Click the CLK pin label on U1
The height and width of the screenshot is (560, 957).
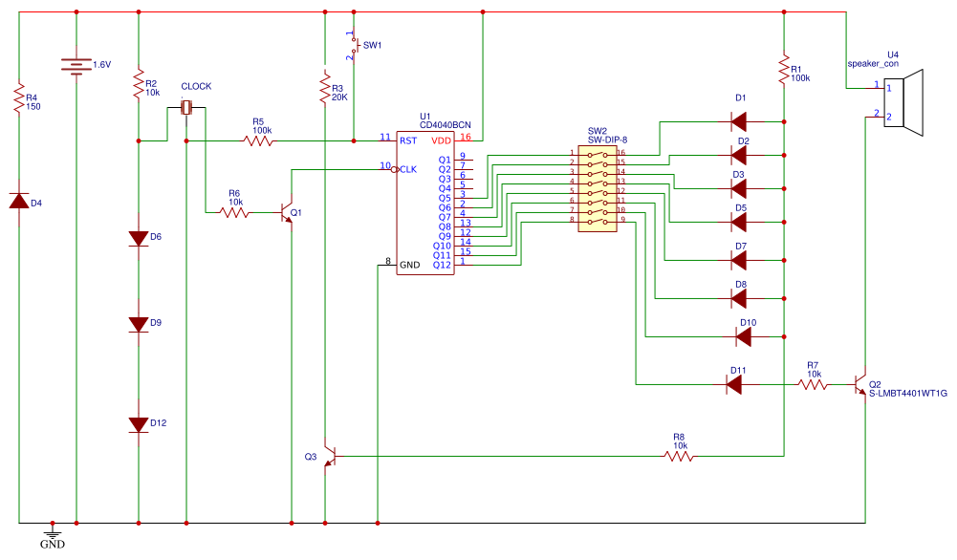coord(408,169)
